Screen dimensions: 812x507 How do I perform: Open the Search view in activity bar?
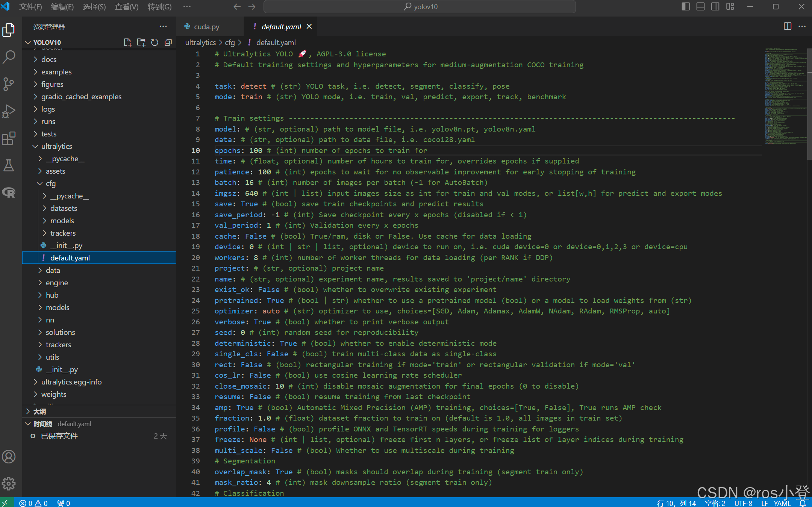click(x=9, y=57)
